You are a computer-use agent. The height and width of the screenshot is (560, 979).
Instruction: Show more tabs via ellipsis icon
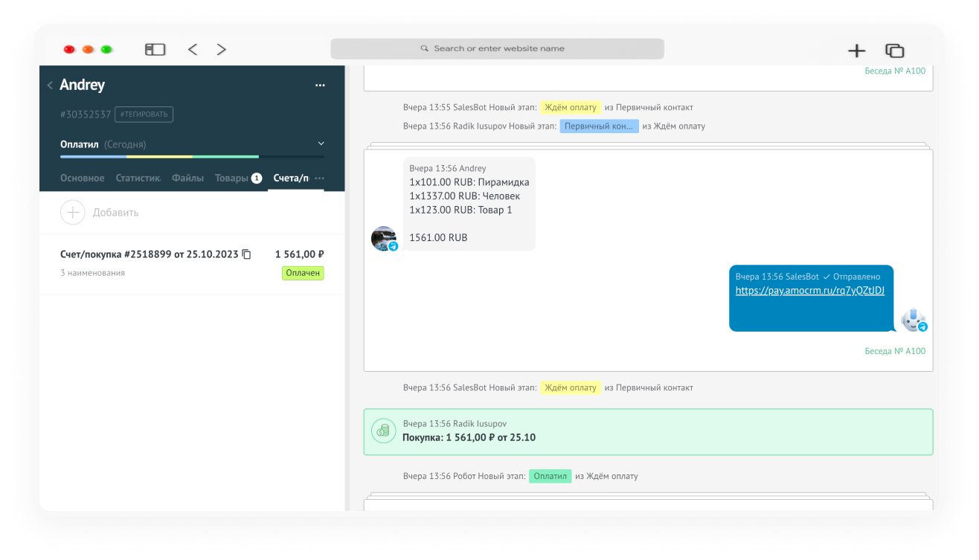(320, 178)
